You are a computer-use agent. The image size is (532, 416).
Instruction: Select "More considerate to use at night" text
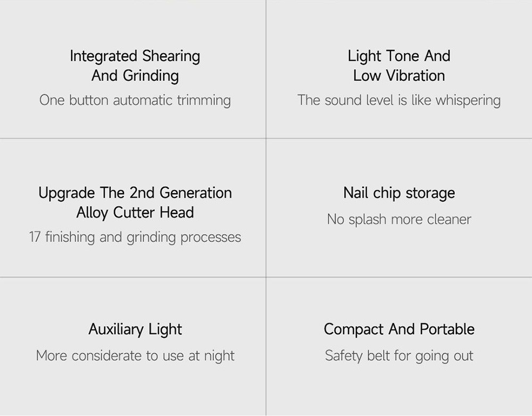[x=135, y=355]
